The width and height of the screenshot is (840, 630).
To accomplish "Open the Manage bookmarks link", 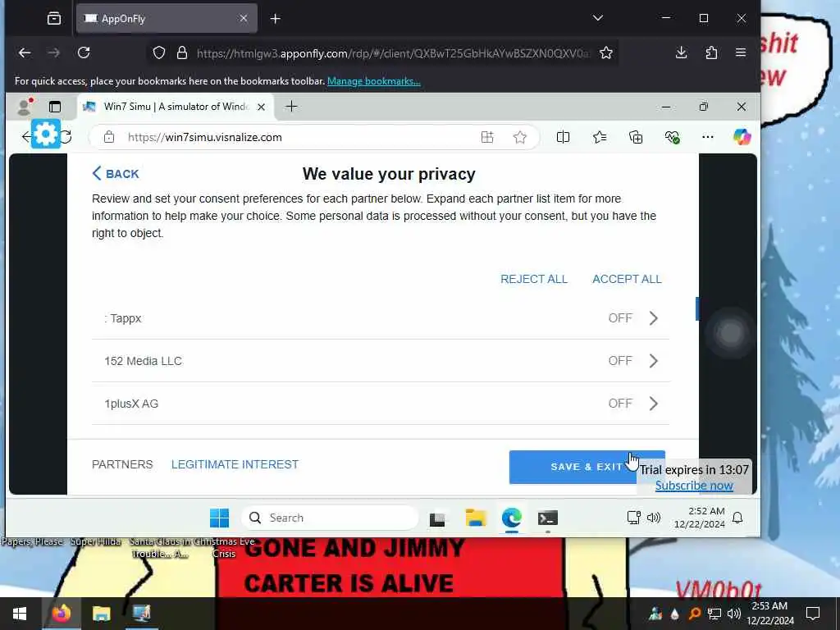I will tap(373, 81).
